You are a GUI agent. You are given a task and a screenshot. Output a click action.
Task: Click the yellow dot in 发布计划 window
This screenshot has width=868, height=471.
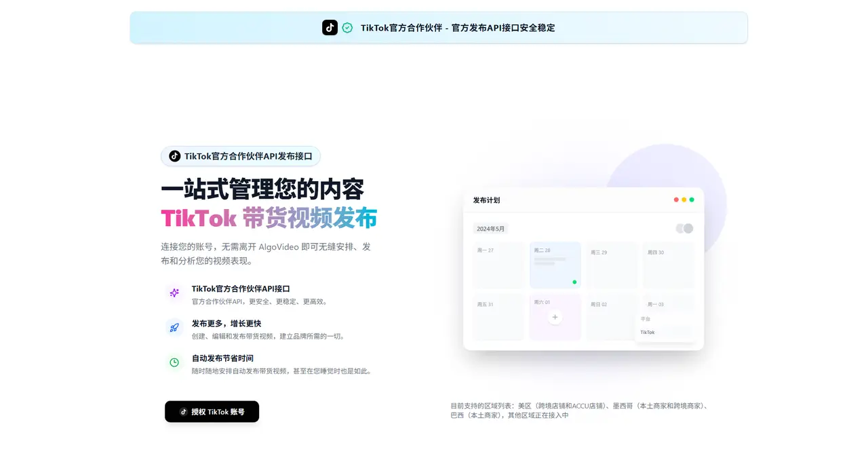click(x=684, y=200)
